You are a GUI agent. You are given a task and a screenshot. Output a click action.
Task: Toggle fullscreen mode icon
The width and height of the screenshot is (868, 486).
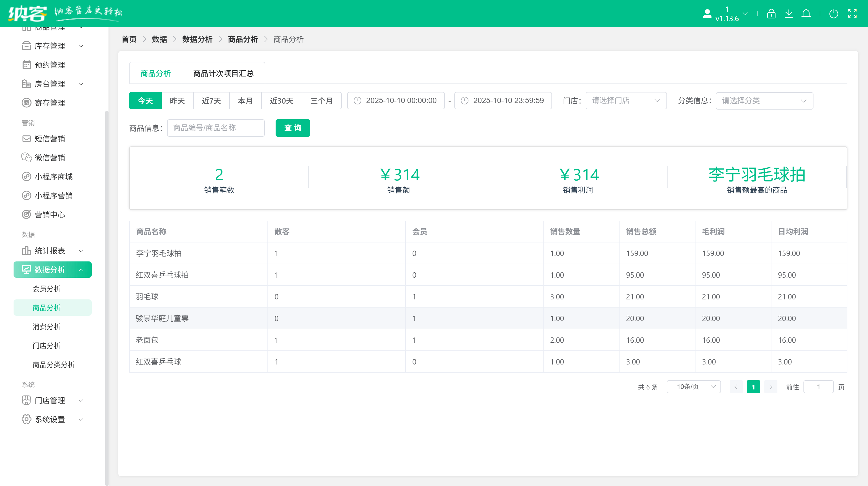852,14
